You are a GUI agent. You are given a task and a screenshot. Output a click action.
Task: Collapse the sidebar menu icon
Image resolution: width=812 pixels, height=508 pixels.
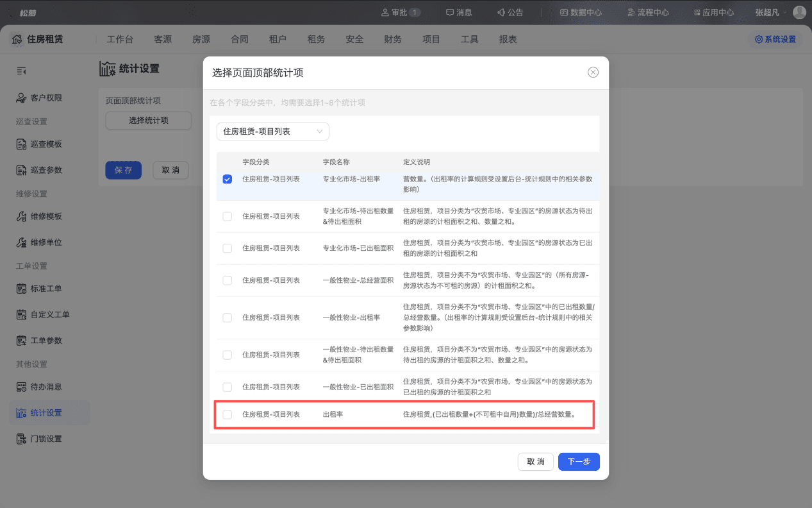click(x=21, y=71)
